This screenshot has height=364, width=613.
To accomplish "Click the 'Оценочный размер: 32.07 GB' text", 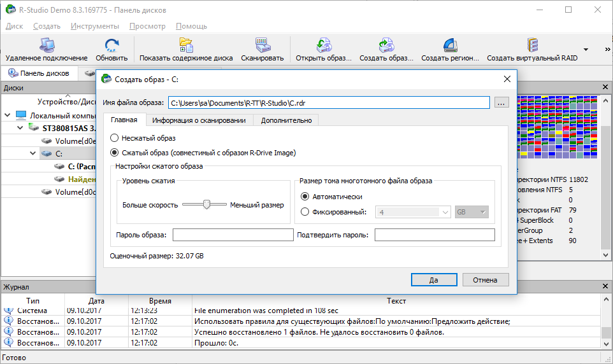I will point(157,256).
